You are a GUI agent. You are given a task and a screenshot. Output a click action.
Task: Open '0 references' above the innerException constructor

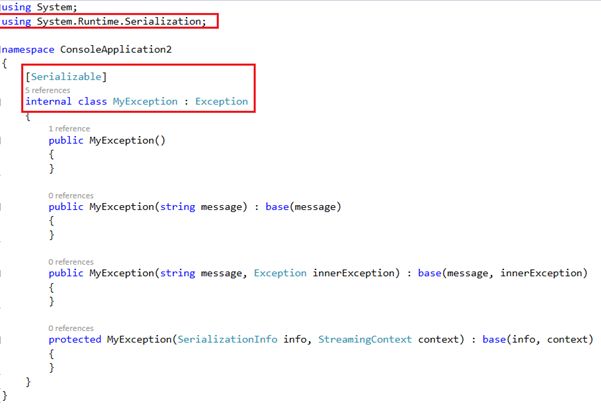(x=71, y=262)
